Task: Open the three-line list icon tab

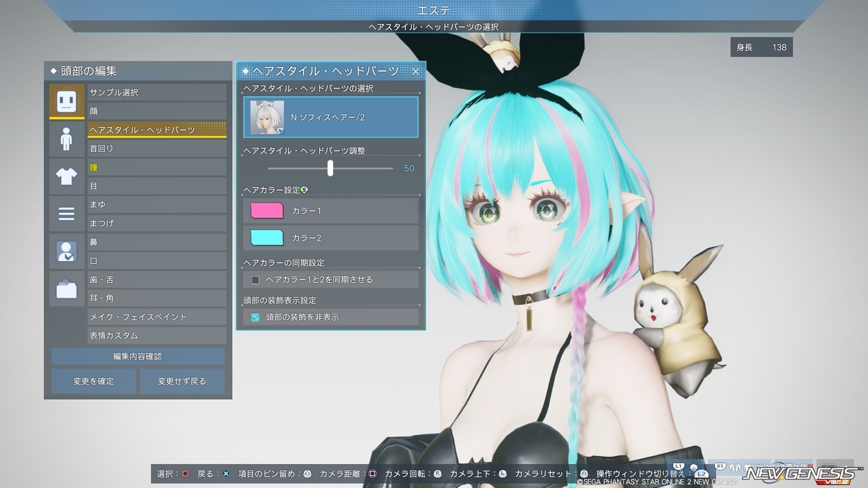Action: (x=67, y=214)
